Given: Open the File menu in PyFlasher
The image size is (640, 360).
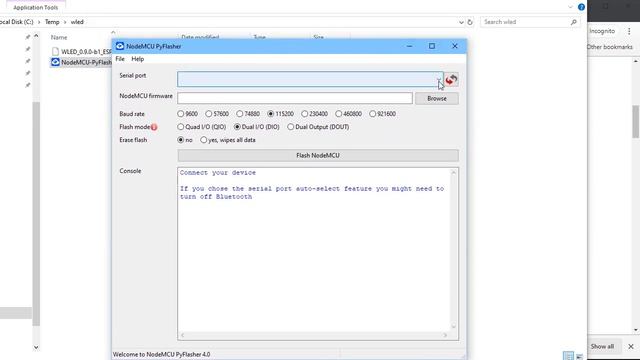Looking at the screenshot, I should click(120, 59).
